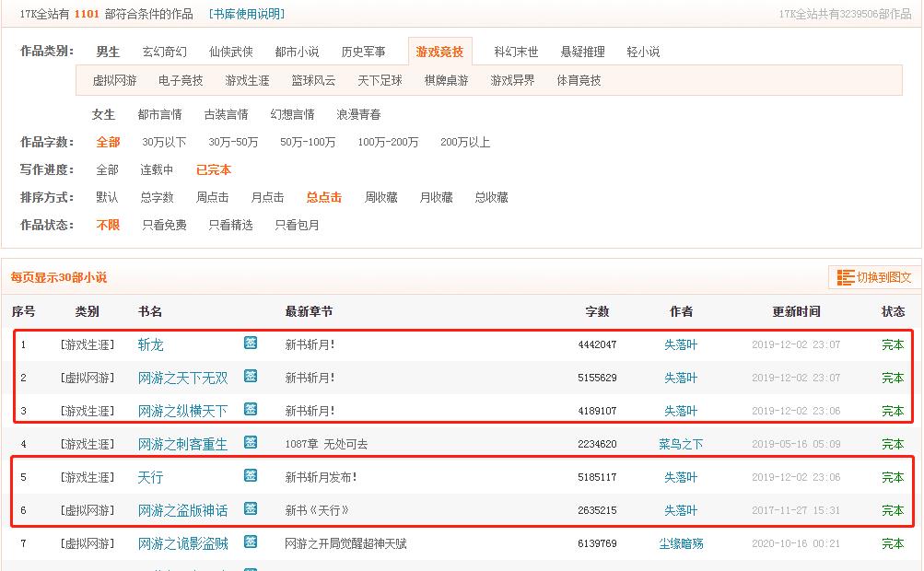The width and height of the screenshot is (924, 571).
Task: Click the 签 badge next to 网游之诡影盗贼
Action: (251, 542)
